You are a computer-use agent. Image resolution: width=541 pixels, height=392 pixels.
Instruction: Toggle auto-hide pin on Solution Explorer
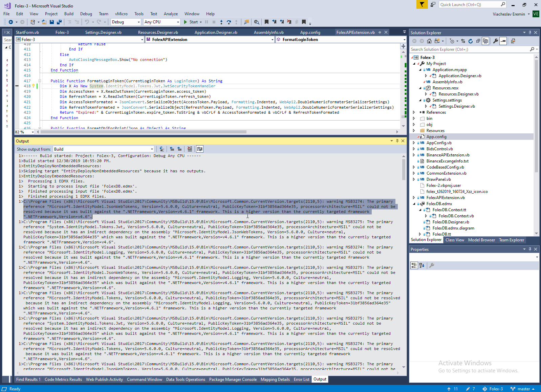click(x=530, y=32)
